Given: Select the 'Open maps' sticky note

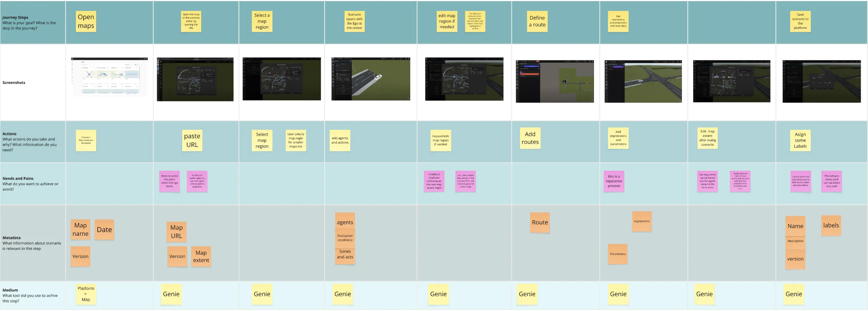Looking at the screenshot, I should (x=86, y=21).
